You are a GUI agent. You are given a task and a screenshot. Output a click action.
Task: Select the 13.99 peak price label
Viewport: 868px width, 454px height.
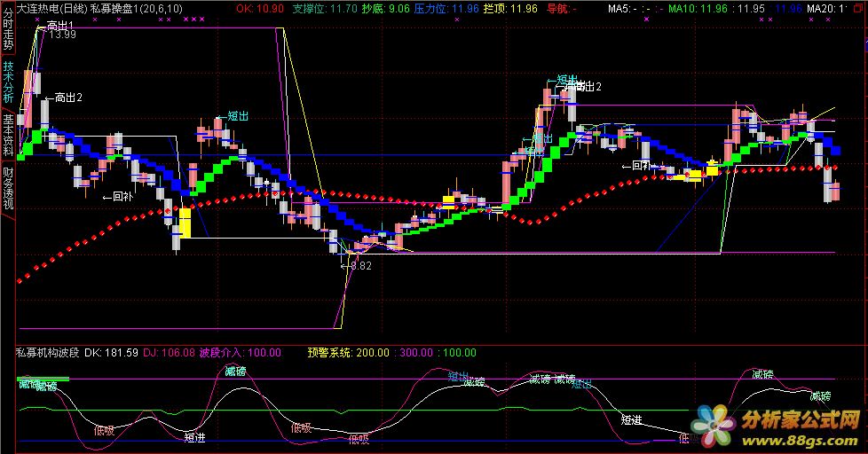[x=62, y=35]
